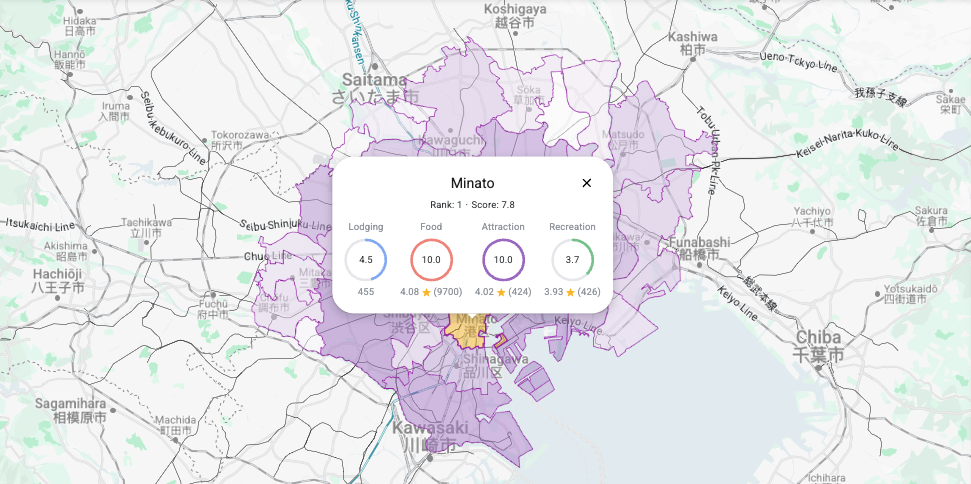Click the Sakura map label

click(x=931, y=215)
